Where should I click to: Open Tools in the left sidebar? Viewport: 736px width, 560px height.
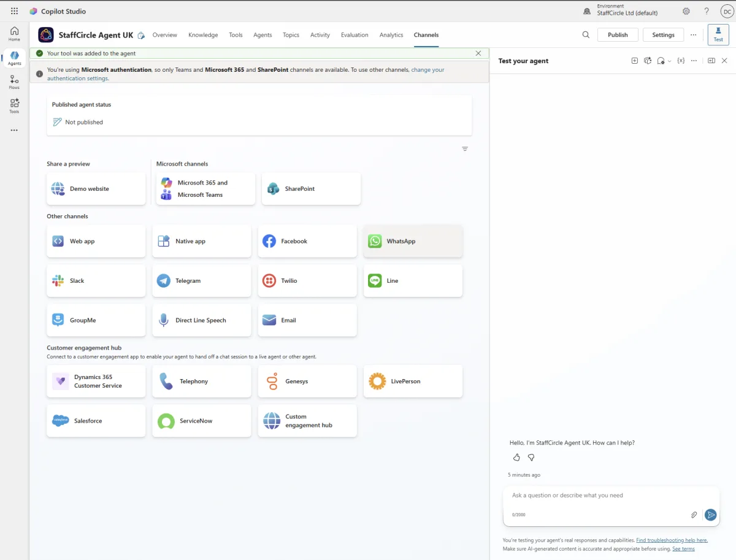pos(14,106)
